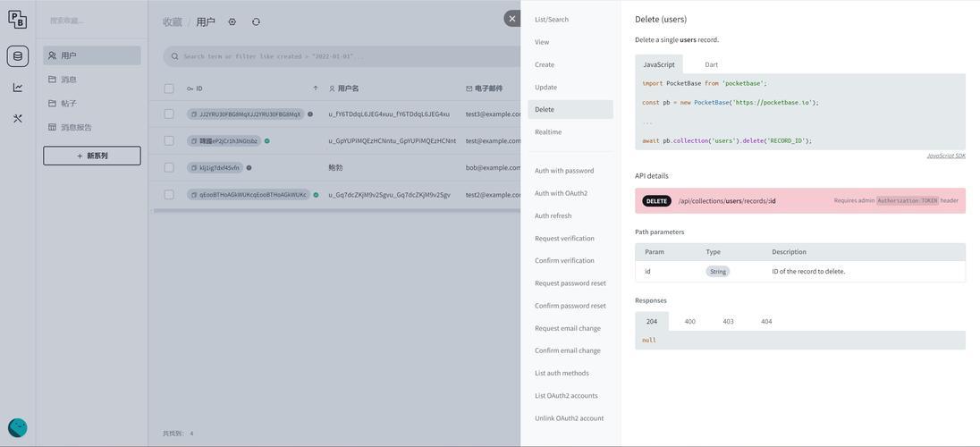Select Auth with password in API menu
980x447 pixels.
(x=564, y=171)
